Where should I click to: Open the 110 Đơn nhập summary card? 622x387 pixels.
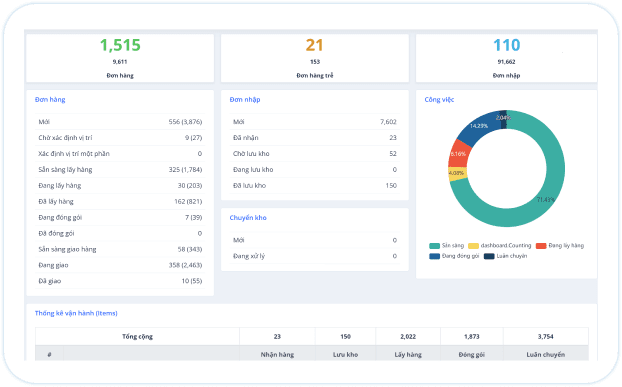click(506, 58)
